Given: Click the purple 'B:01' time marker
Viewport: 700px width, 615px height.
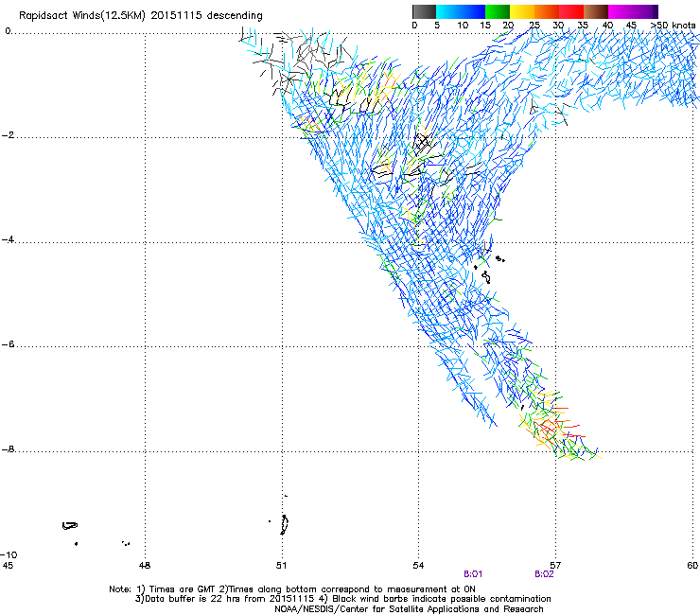Looking at the screenshot, I should click(x=473, y=574).
